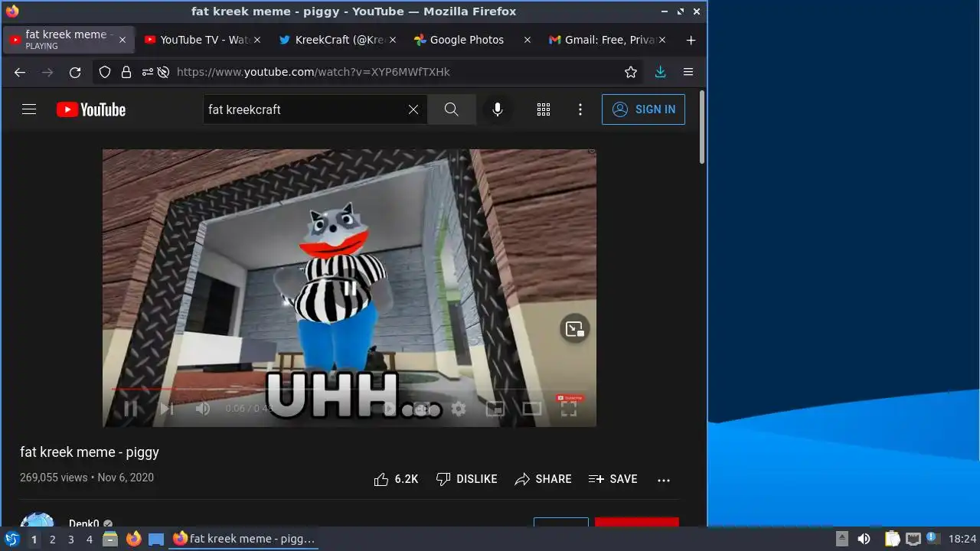Go back in Firefox
Screen dimensions: 980x551
(x=20, y=72)
